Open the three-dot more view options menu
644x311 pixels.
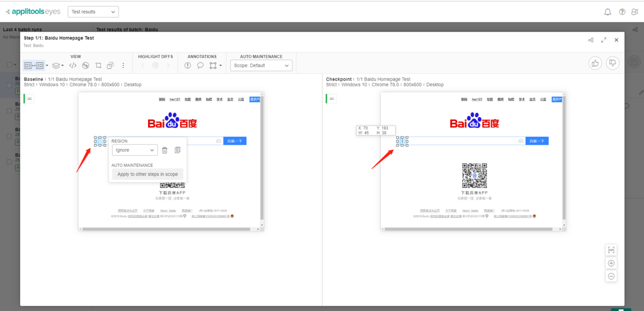click(123, 65)
